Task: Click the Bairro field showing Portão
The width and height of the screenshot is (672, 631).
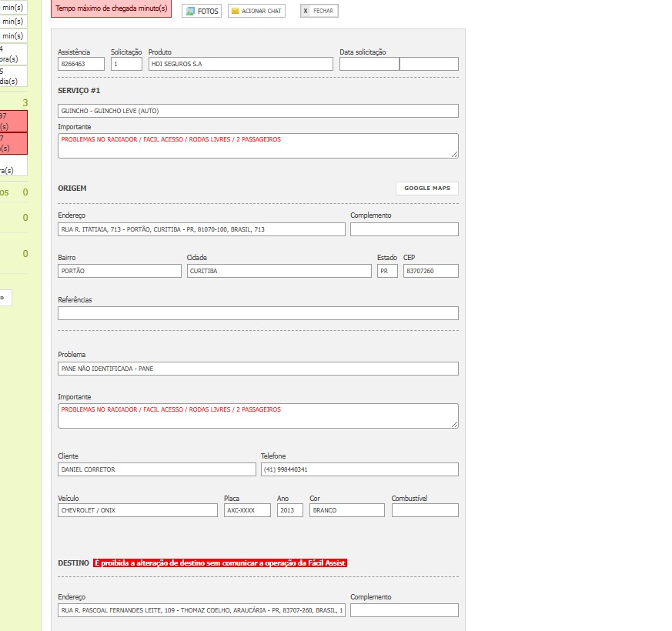Action: tap(119, 271)
